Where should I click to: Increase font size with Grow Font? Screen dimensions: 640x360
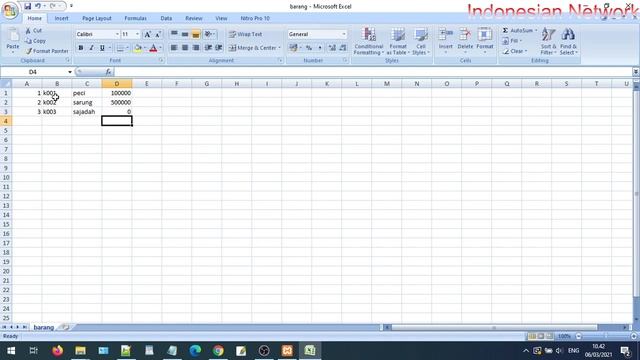point(148,35)
